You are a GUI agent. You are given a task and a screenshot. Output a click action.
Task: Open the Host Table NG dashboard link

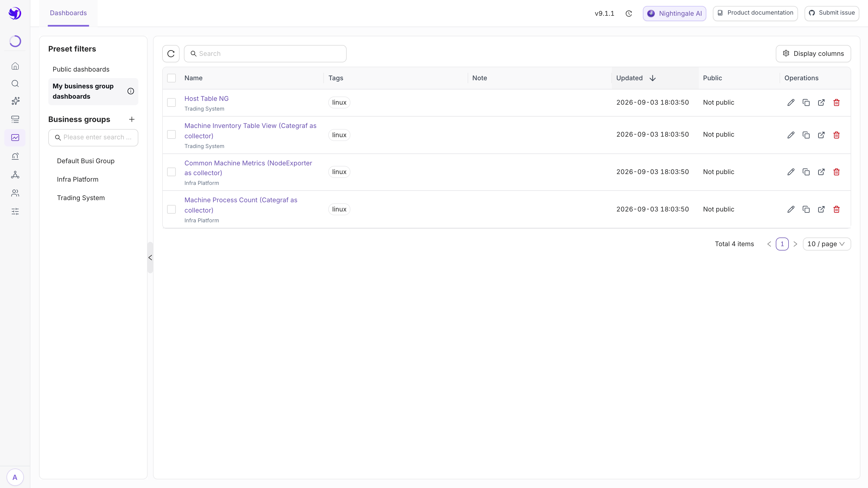click(206, 99)
